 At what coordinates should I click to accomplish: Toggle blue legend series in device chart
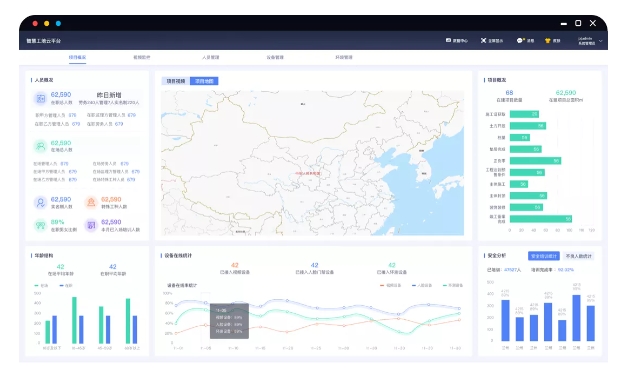tap(422, 285)
